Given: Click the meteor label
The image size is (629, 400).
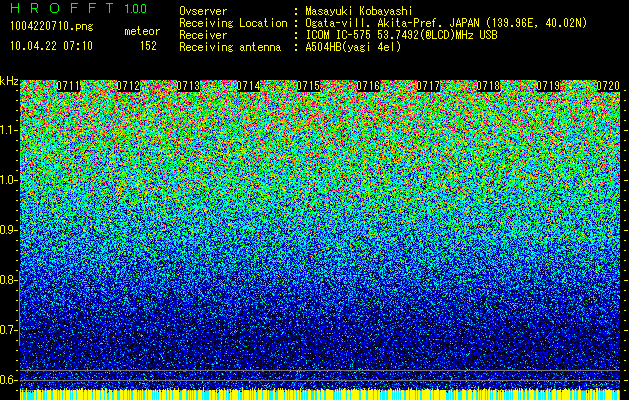Looking at the screenshot, I should point(142,31).
